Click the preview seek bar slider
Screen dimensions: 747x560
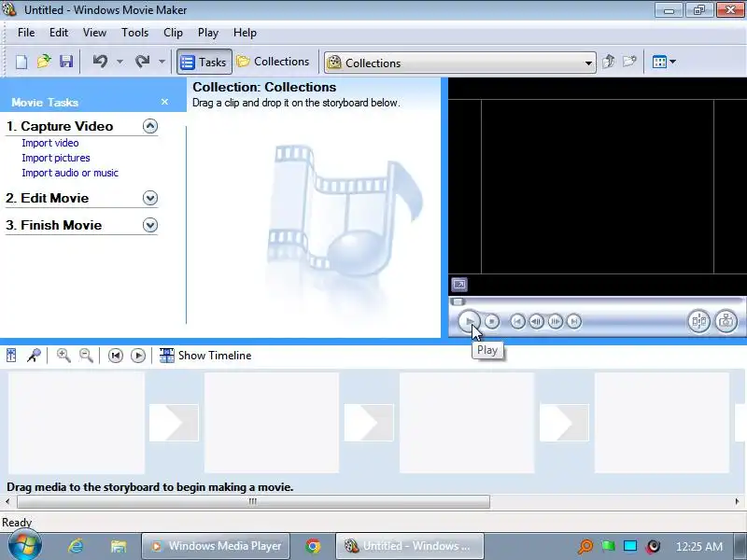click(458, 301)
